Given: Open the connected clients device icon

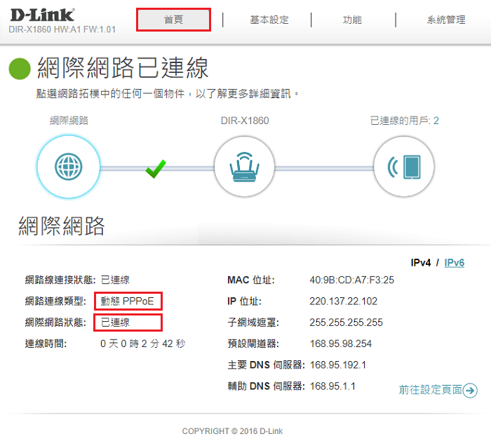Looking at the screenshot, I should point(405,166).
